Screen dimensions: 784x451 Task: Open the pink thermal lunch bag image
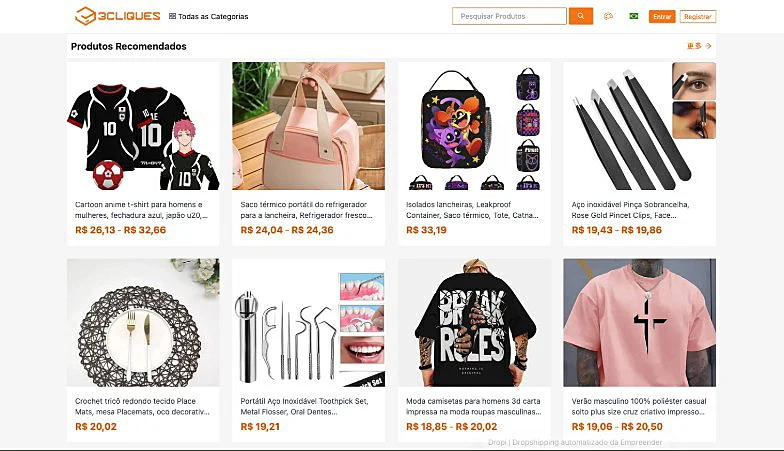(x=308, y=126)
